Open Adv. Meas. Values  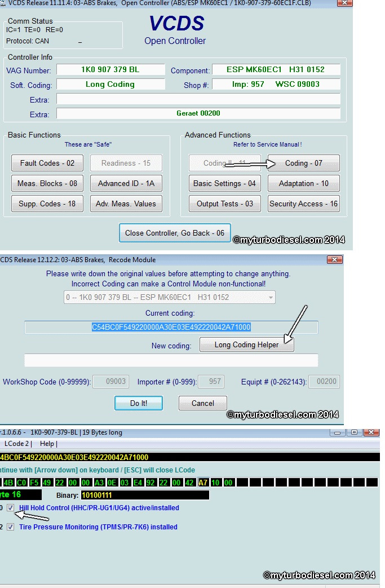pos(126,204)
